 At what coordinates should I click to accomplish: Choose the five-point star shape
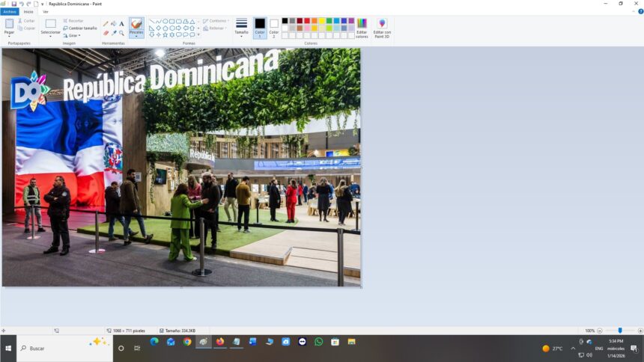point(165,35)
